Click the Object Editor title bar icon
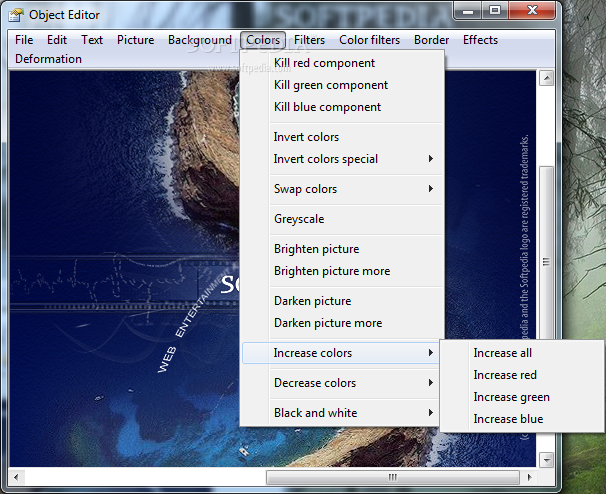Image resolution: width=606 pixels, height=494 pixels. pyautogui.click(x=16, y=15)
